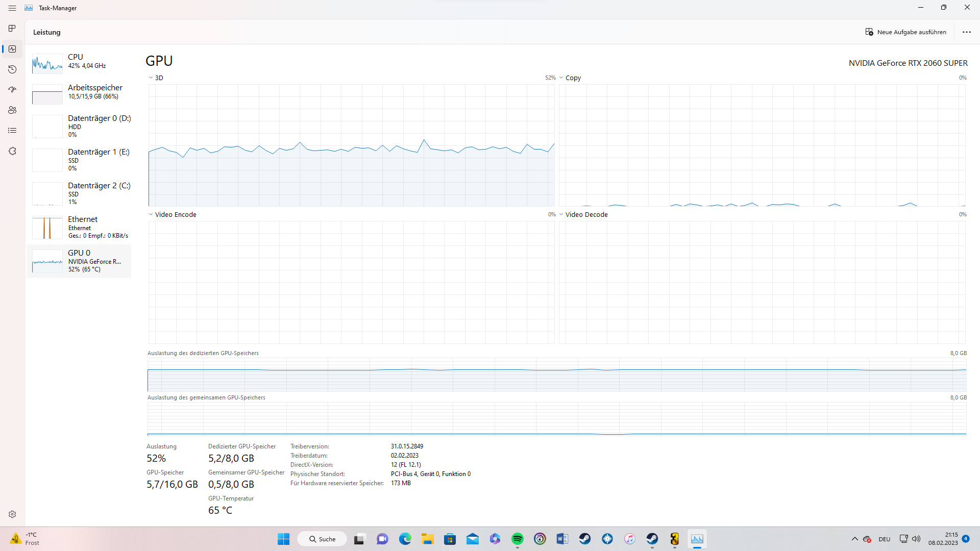Open the three-dots more options menu
The width and height of the screenshot is (980, 551).
pyautogui.click(x=966, y=32)
